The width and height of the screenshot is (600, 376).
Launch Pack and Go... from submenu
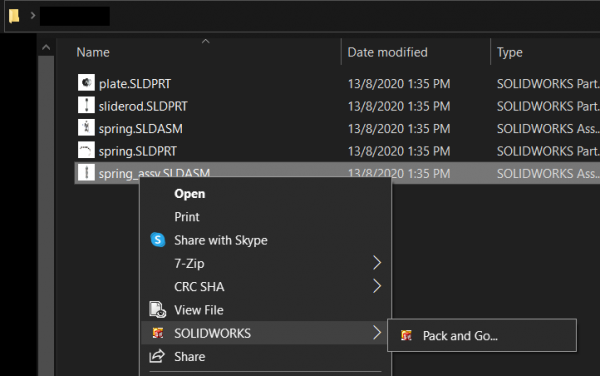(x=482, y=335)
